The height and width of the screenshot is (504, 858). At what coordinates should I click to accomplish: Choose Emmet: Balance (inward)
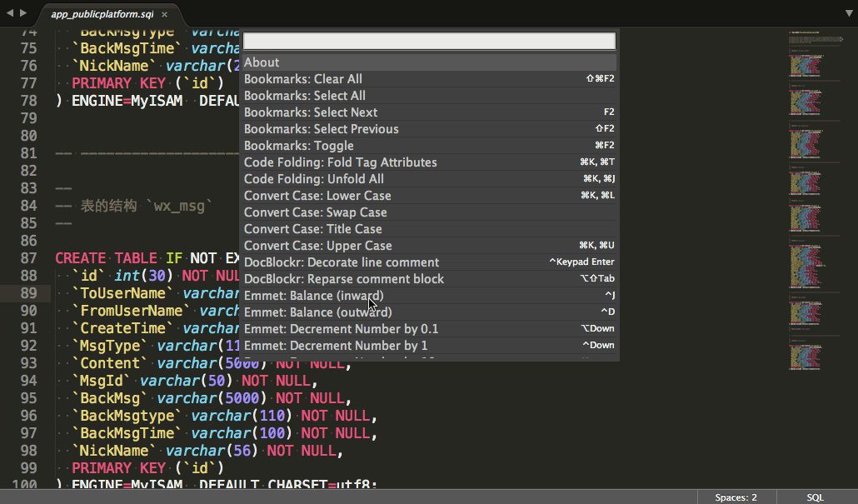(429, 296)
